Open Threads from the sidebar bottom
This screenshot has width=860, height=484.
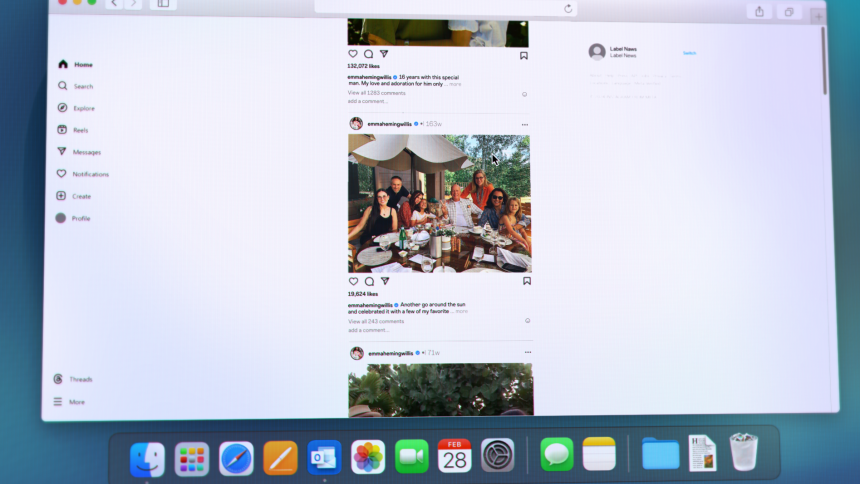[x=58, y=379]
